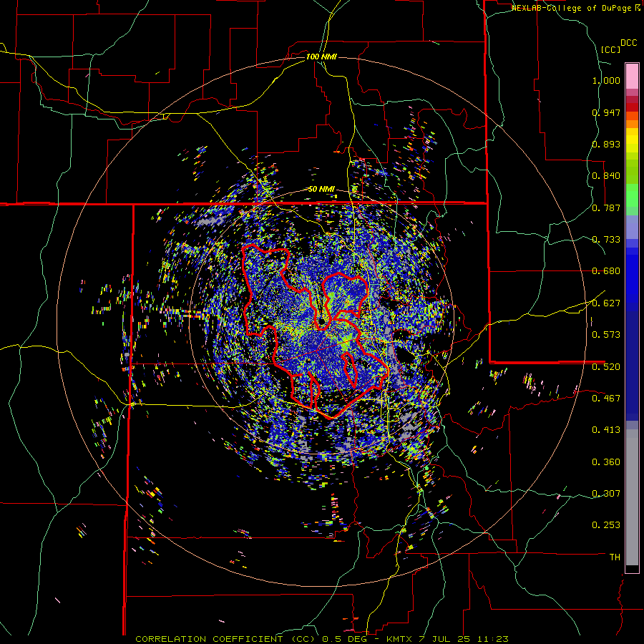Select the 0.520 scale value

click(x=606, y=367)
